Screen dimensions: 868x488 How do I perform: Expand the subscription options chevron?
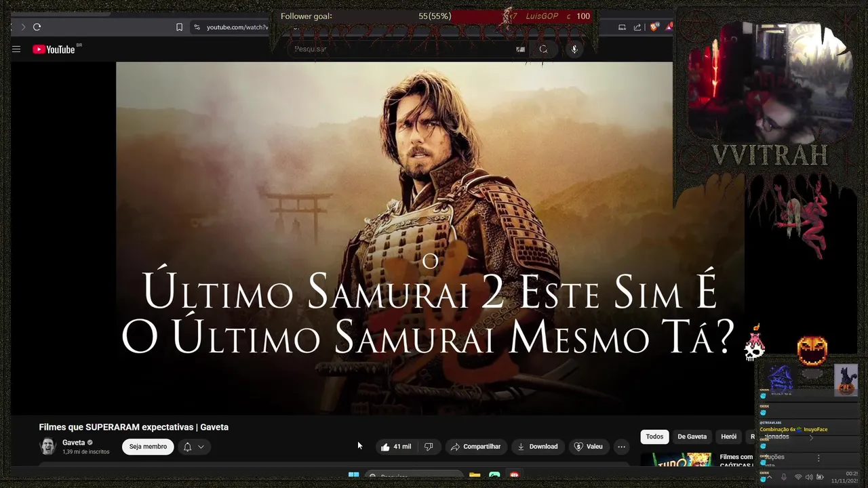point(201,447)
